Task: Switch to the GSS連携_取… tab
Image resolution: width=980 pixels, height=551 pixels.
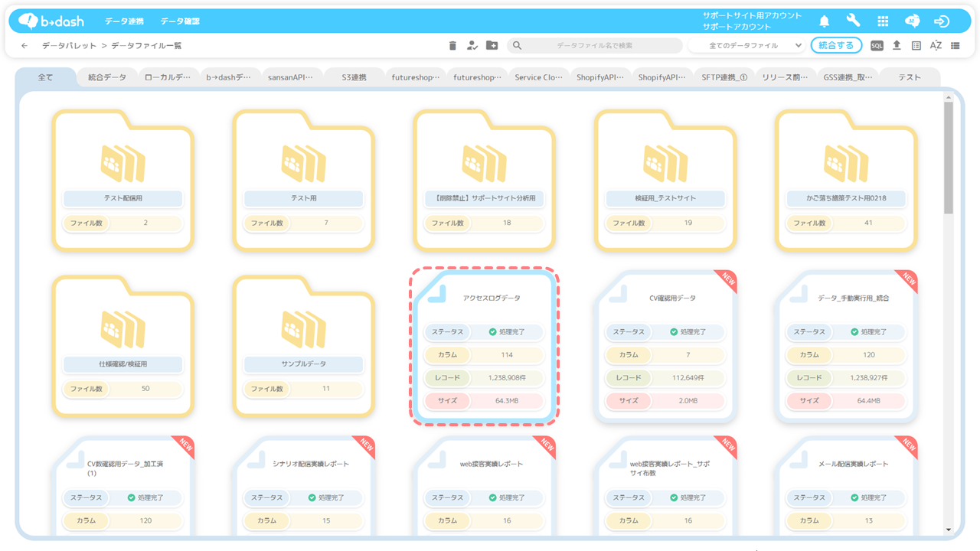Action: tap(848, 77)
